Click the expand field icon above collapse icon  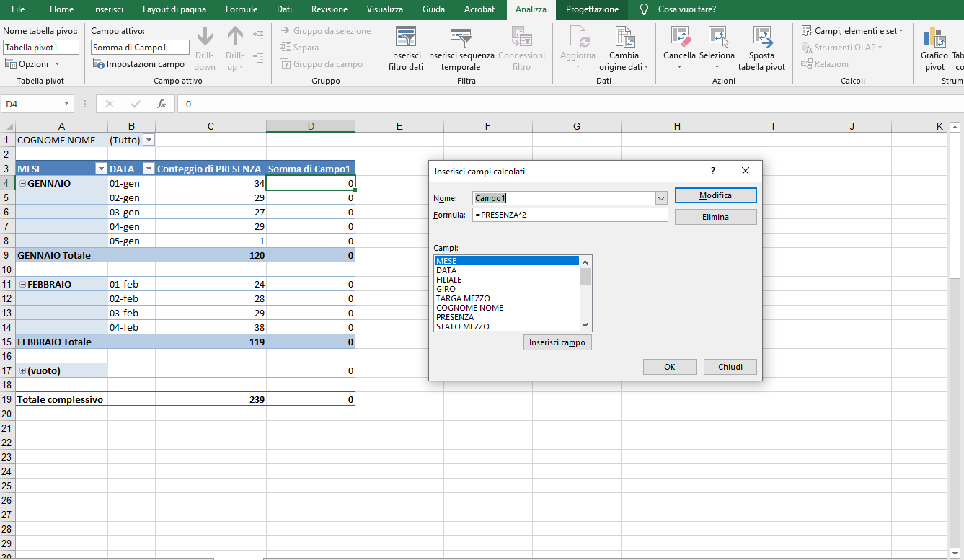coord(258,34)
